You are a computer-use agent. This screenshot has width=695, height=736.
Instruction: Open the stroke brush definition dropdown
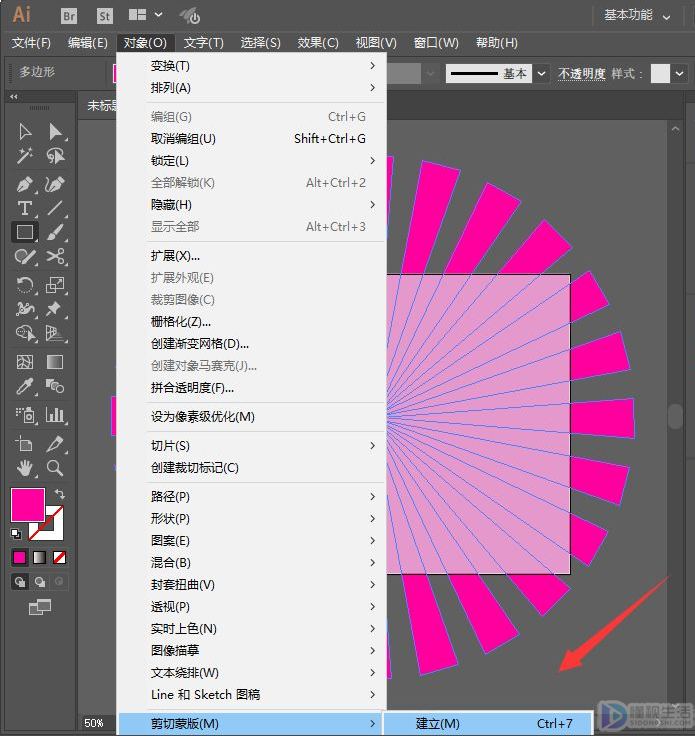pos(542,74)
